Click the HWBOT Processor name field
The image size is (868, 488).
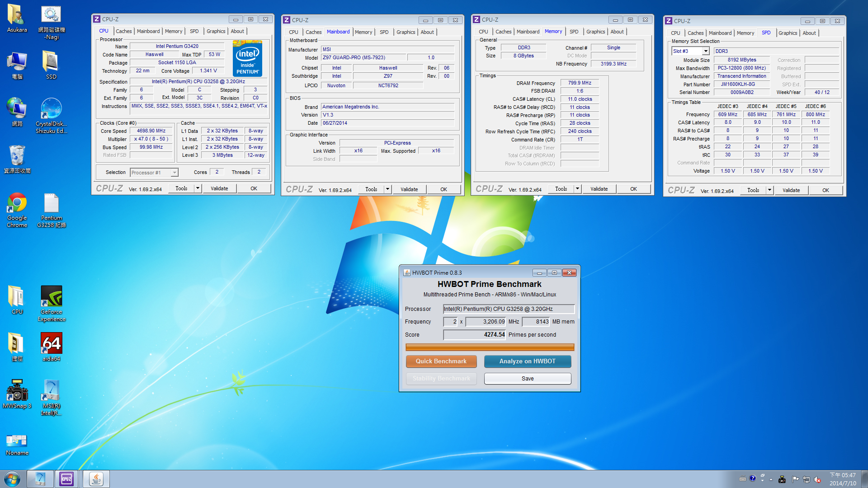509,309
